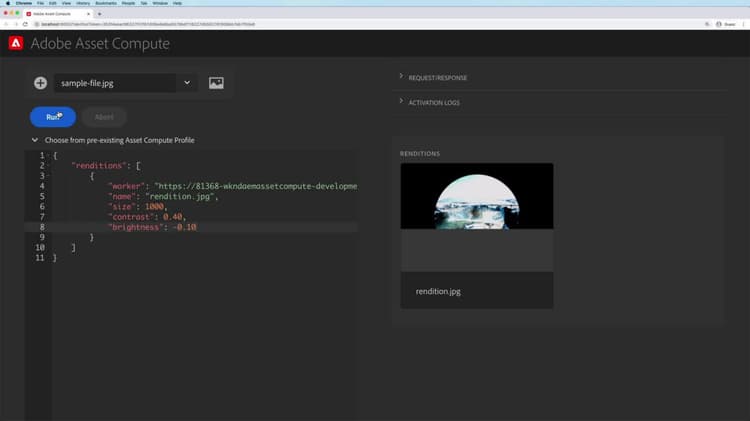Open the rendition.jpg thumbnail preview
The image size is (750, 421).
(x=476, y=196)
